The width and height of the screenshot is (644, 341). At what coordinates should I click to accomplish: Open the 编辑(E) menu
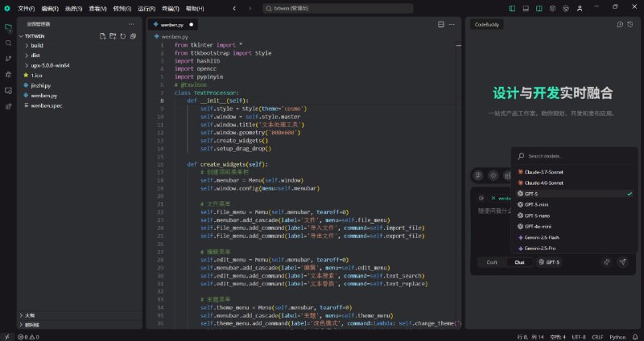click(50, 8)
